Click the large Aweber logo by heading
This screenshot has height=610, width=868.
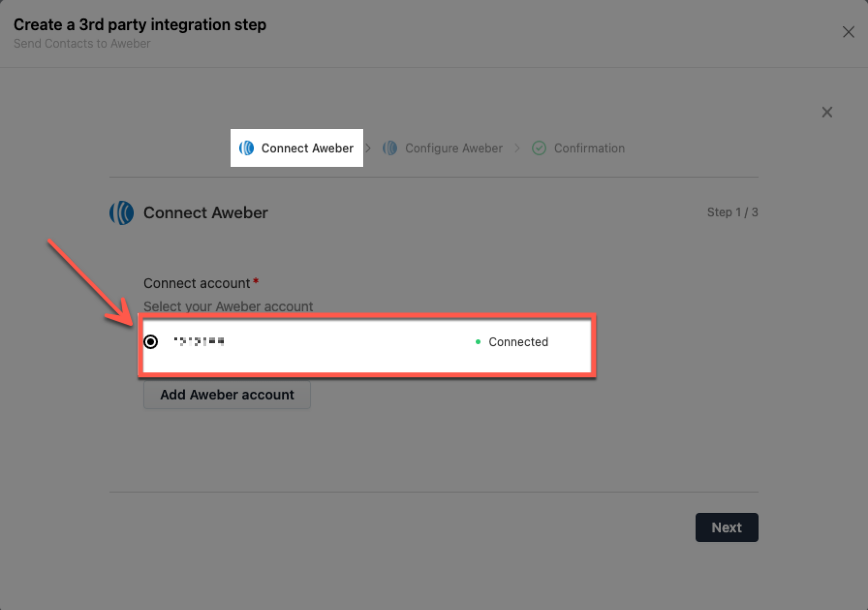point(122,213)
